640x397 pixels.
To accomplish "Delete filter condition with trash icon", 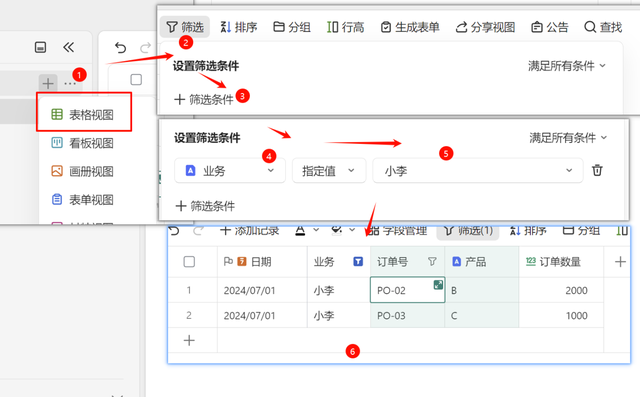I will (597, 170).
